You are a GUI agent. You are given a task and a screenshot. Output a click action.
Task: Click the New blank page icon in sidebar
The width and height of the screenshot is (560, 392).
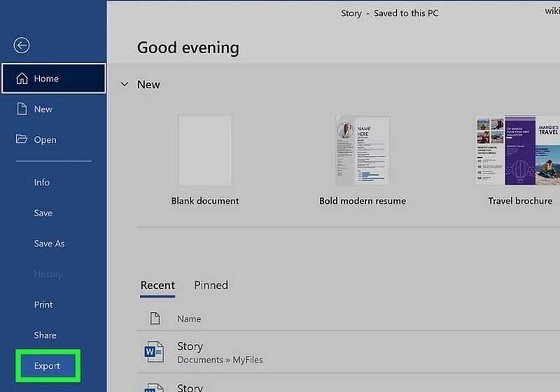tap(22, 108)
